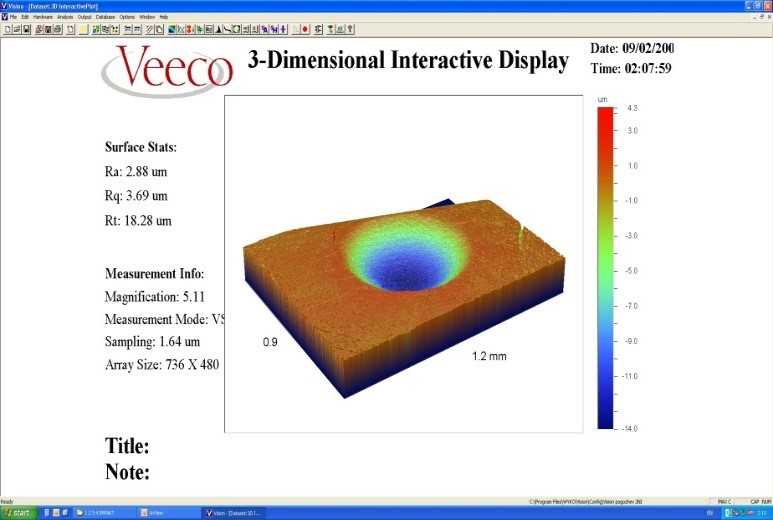Click the Date: 09/02/200 text
This screenshot has width=773, height=520.
[632, 48]
